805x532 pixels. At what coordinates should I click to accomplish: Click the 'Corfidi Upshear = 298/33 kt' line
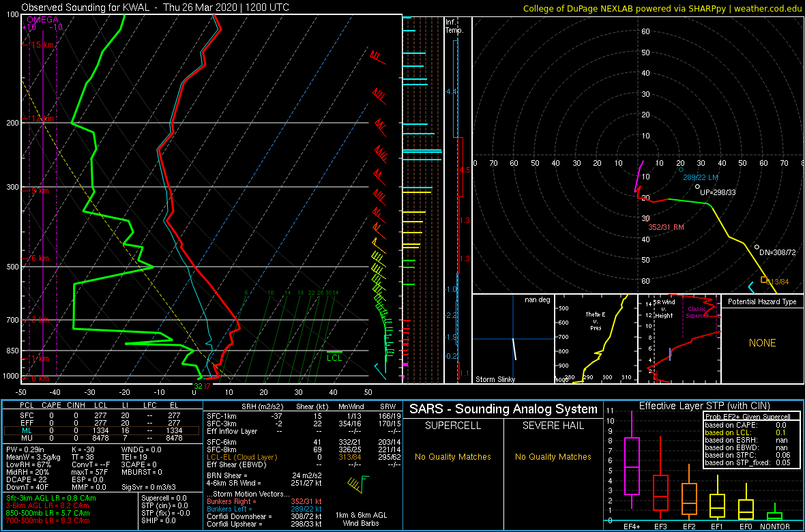pos(265,524)
